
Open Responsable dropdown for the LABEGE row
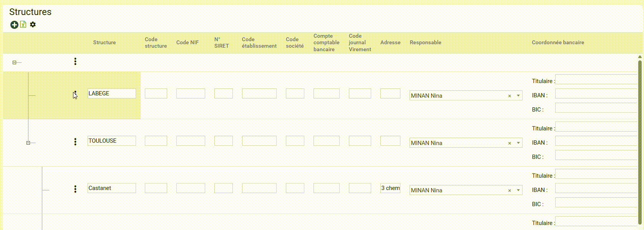(x=518, y=96)
